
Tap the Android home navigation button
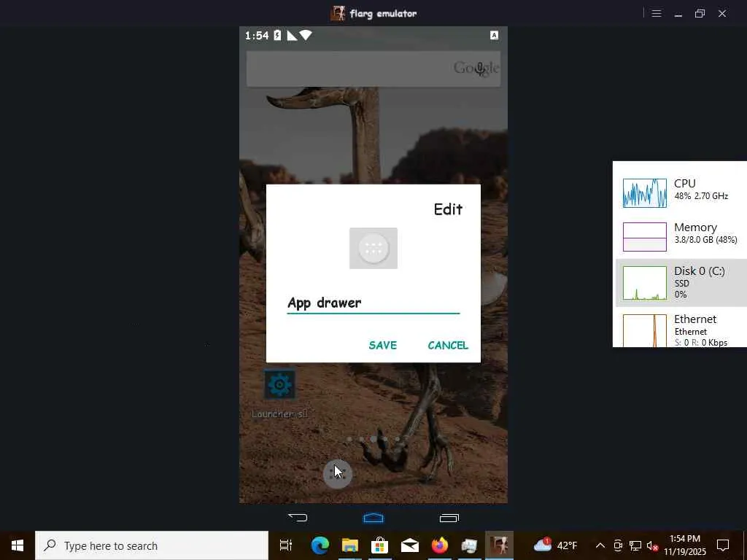click(x=373, y=518)
